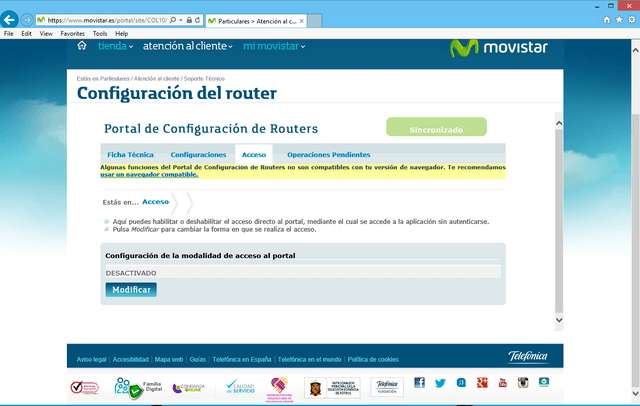The image size is (640, 406).
Task: Click the Movistar site home house icon
Action: pos(82,46)
